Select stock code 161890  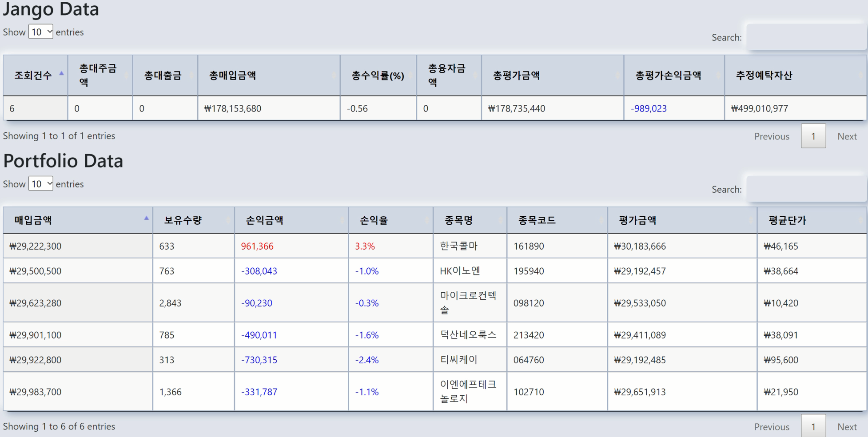(557, 246)
